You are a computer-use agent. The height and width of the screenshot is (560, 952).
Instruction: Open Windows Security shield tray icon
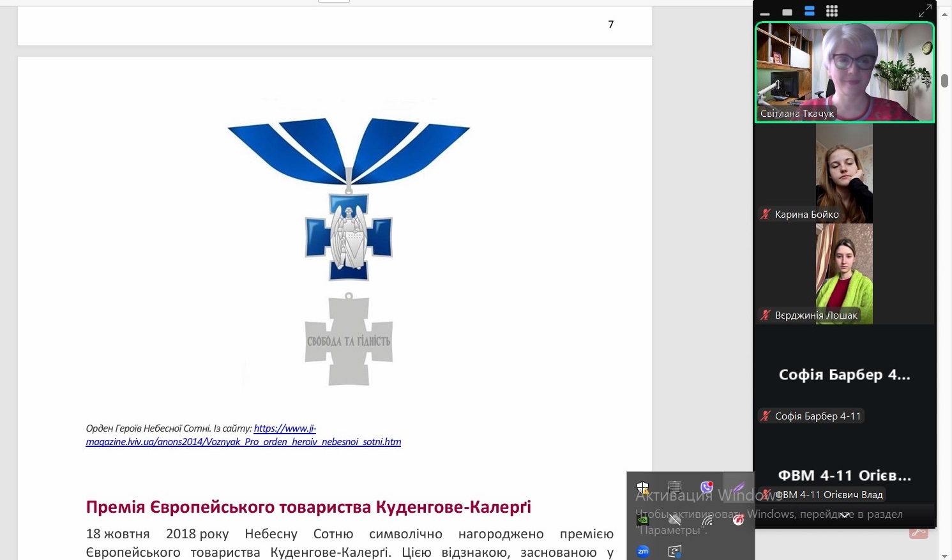(643, 488)
